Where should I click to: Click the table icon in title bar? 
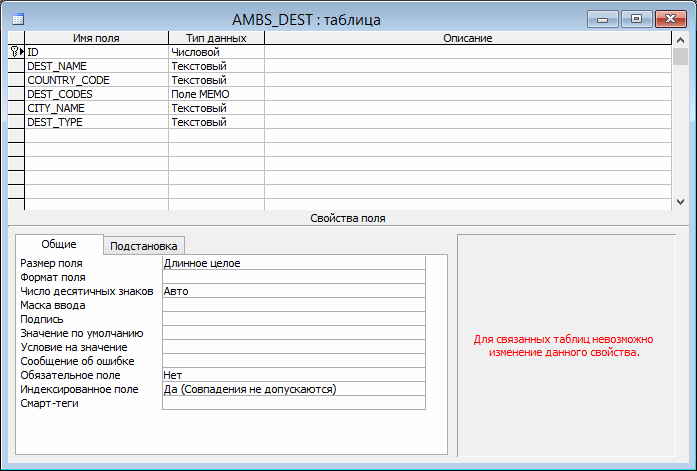coord(18,19)
